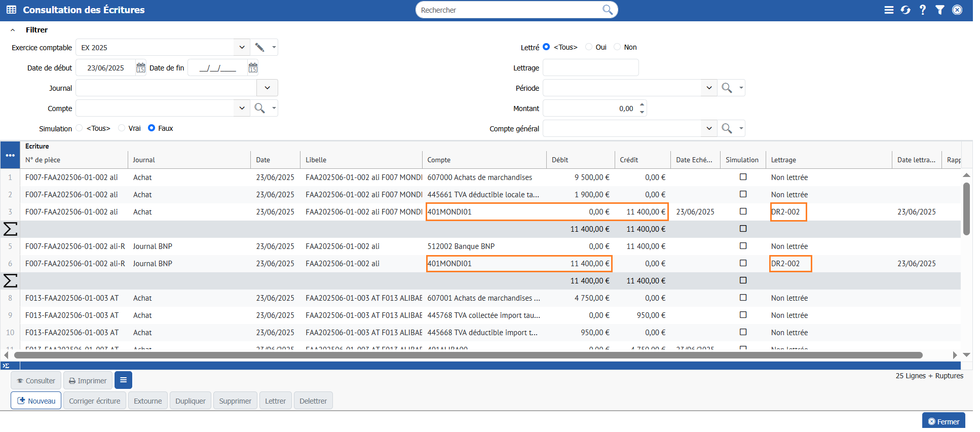Viewport: 980px width, 432px height.
Task: Click the hamburger menu icon in header
Action: pyautogui.click(x=889, y=10)
